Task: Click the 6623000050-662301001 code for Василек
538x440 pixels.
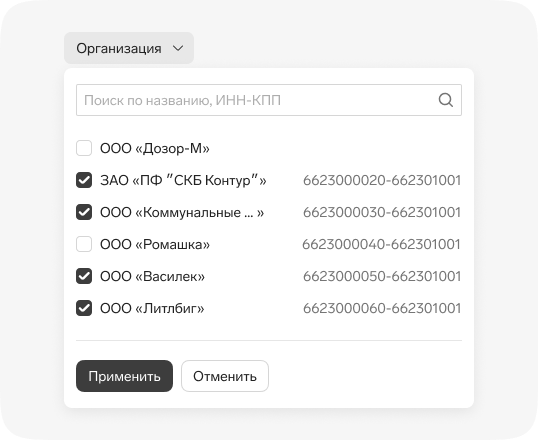Action: tap(382, 276)
